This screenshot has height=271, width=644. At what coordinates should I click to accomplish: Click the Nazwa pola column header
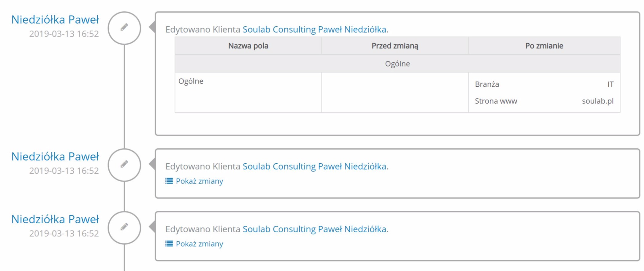pyautogui.click(x=248, y=46)
